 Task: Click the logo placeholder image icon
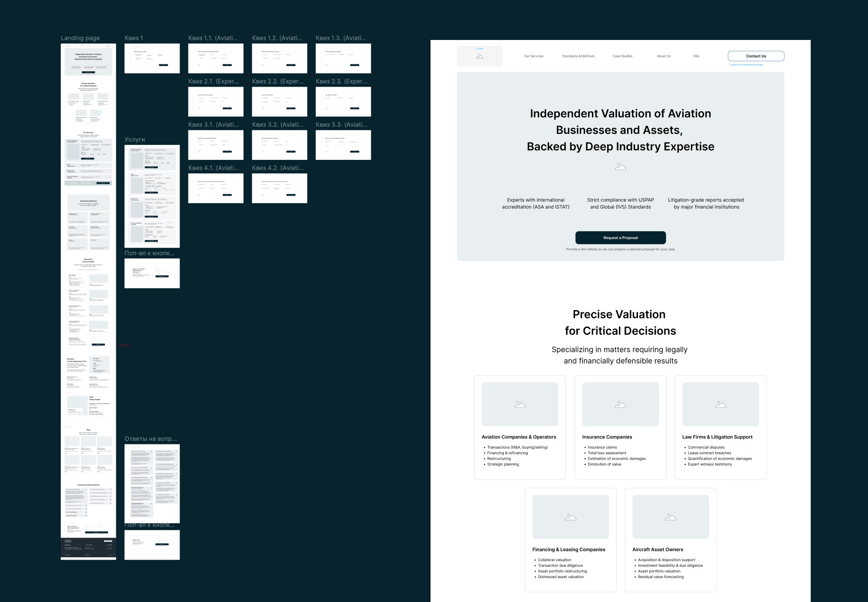(480, 56)
